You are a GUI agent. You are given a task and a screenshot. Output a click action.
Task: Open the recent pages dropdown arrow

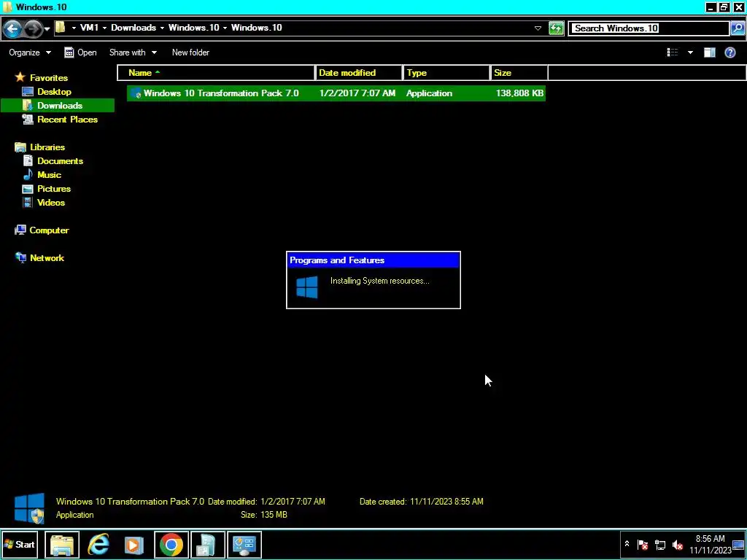pyautogui.click(x=47, y=29)
